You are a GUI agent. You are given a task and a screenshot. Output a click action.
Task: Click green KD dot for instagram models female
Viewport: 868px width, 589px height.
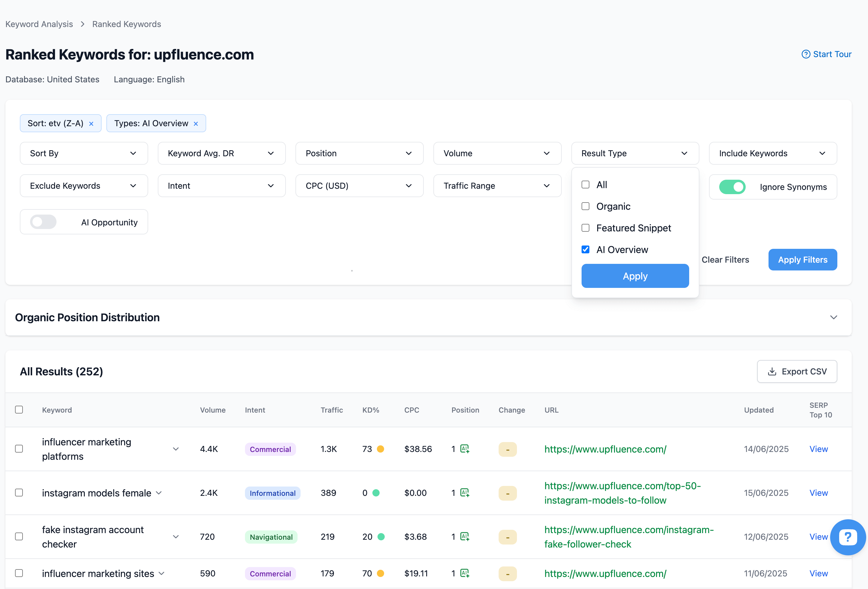[x=376, y=493]
